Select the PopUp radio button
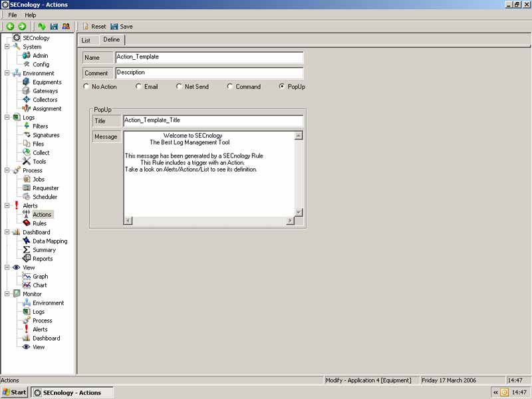This screenshot has height=399, width=532. [281, 86]
